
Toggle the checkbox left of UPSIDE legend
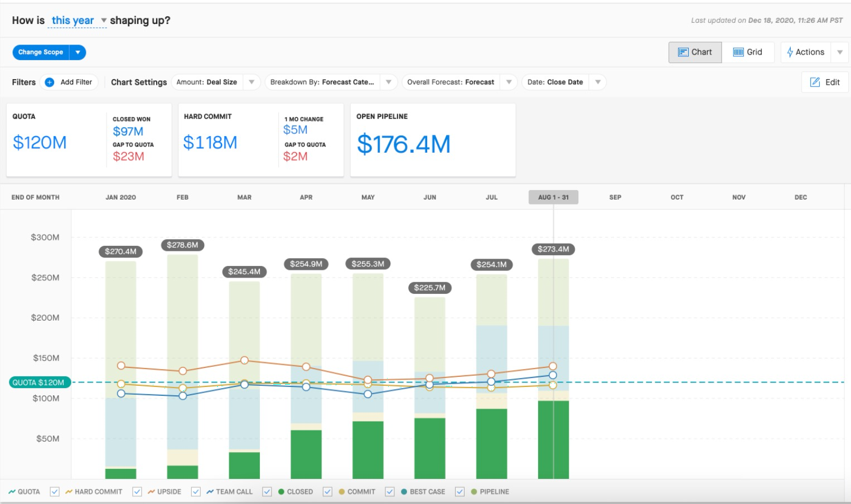coord(137,492)
